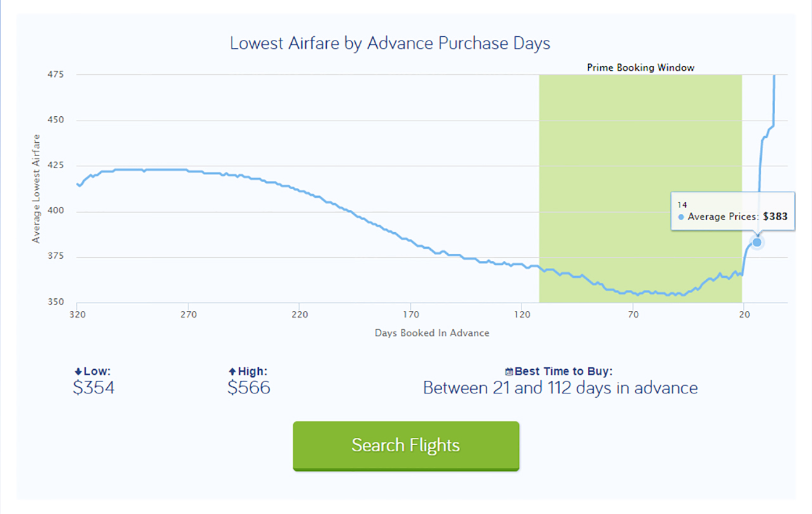Click the 475 value on the vertical axis
Image resolution: width=812 pixels, height=514 pixels.
coord(55,74)
